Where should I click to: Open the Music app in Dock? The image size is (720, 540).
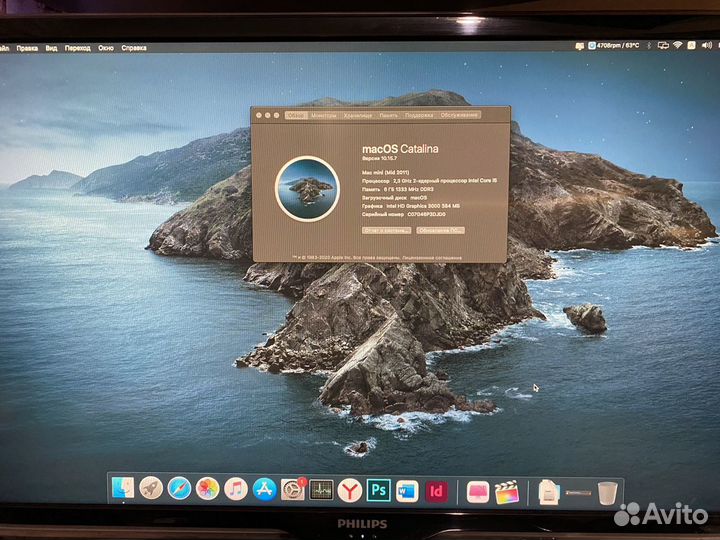(236, 489)
